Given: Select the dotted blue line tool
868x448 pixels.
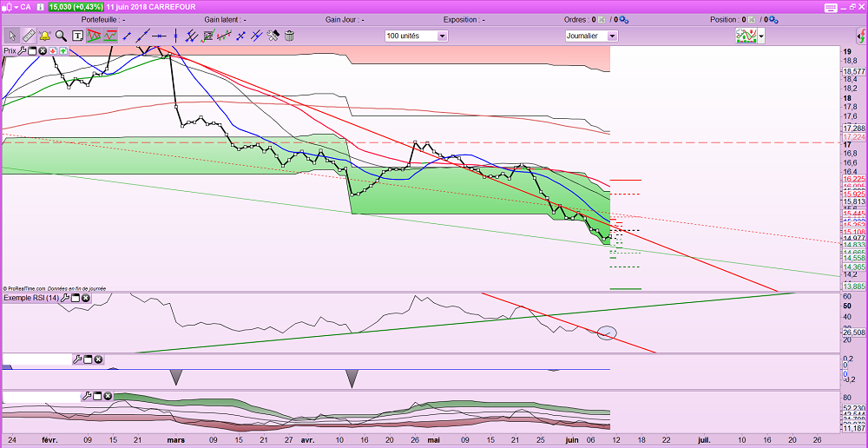Looking at the screenshot, I should pyautogui.click(x=240, y=36).
